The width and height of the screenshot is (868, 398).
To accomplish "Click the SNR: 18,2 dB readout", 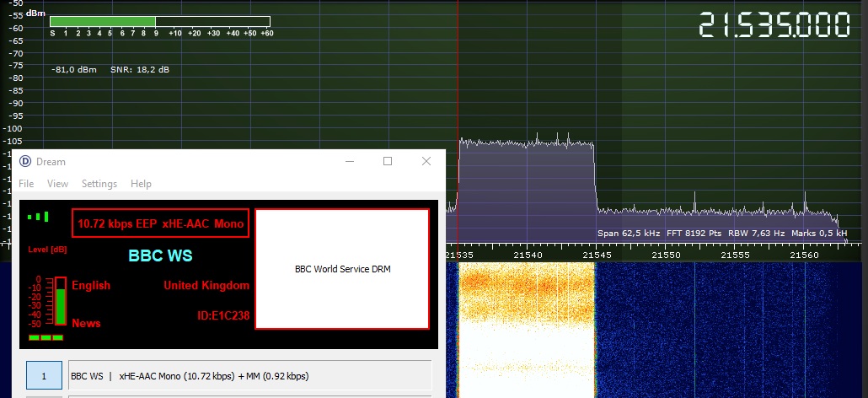I will pos(140,70).
